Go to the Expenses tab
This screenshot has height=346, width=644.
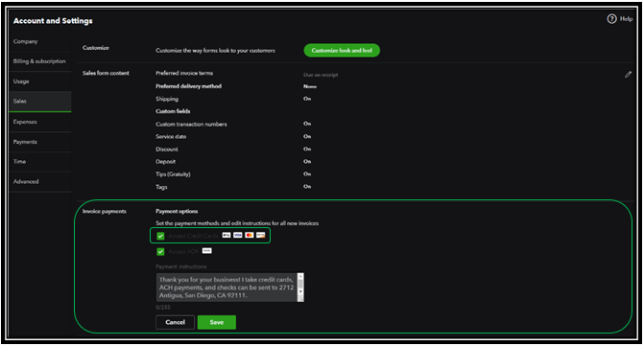[x=40, y=122]
